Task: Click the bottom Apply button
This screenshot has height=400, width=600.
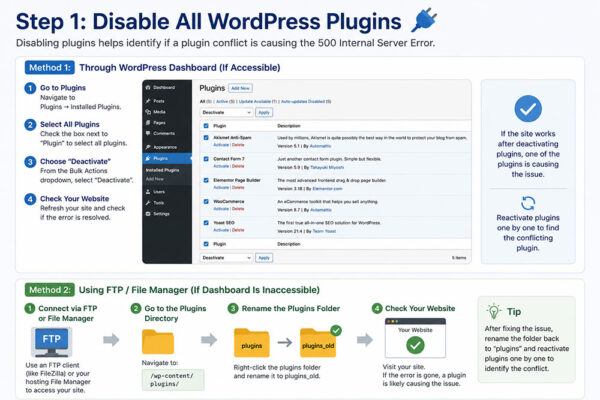Action: 264,258
